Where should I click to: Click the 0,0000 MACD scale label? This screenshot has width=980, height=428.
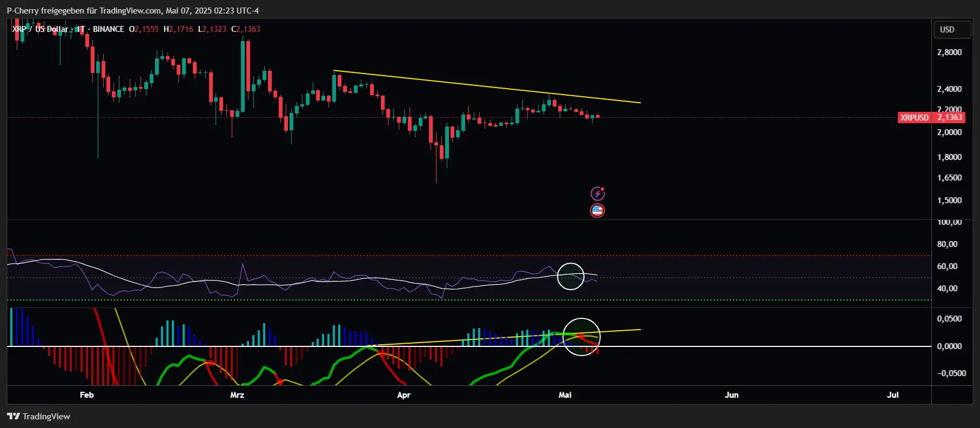click(x=949, y=346)
